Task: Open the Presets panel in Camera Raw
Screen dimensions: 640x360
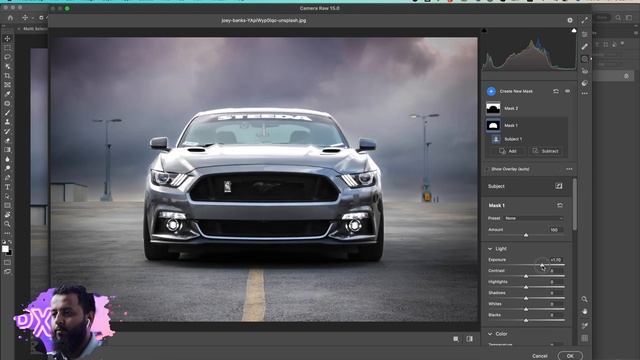Action: coord(585,83)
